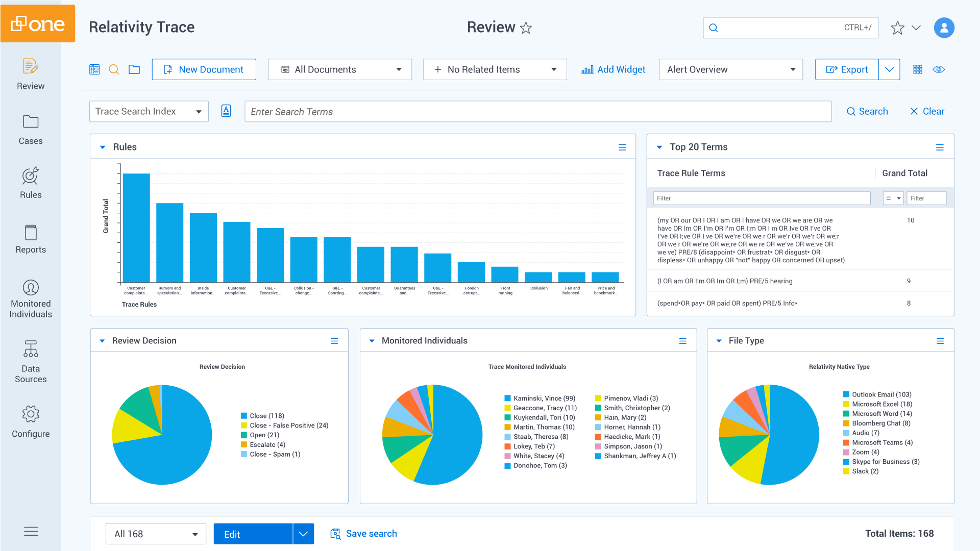Open the Top 20 Terms widget menu
The height and width of the screenshot is (551, 980).
pyautogui.click(x=940, y=147)
